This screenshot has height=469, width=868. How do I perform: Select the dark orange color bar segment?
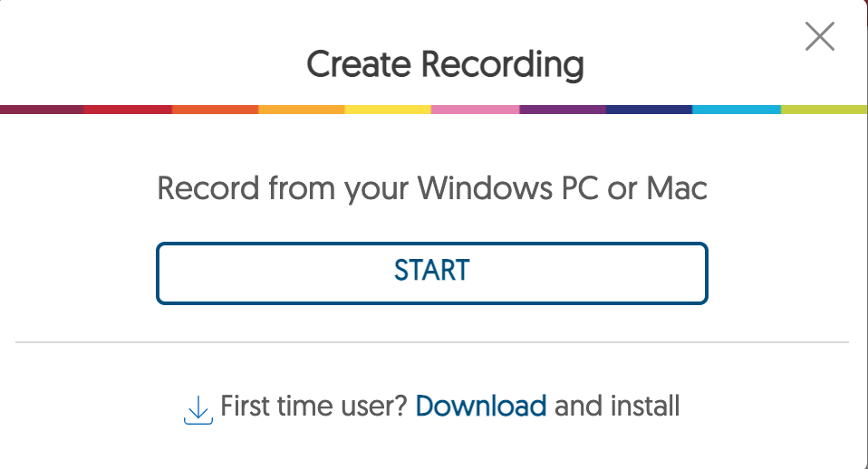(x=216, y=110)
